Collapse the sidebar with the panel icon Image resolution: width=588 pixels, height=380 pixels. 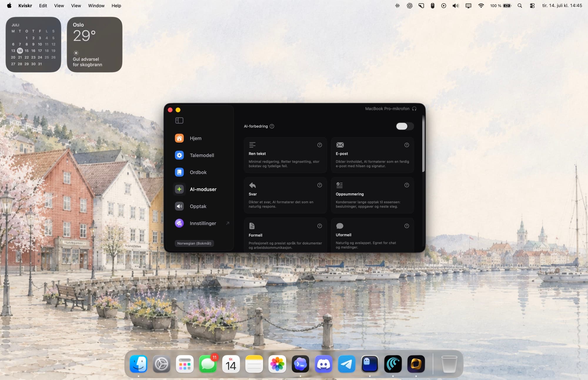(179, 120)
